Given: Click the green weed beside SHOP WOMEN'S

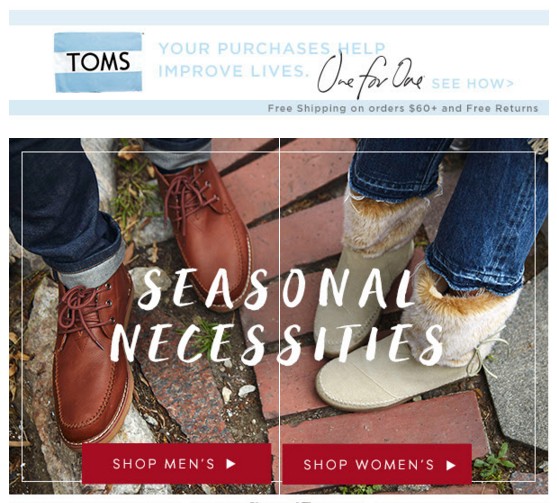Looking at the screenshot, I should pos(496,462).
